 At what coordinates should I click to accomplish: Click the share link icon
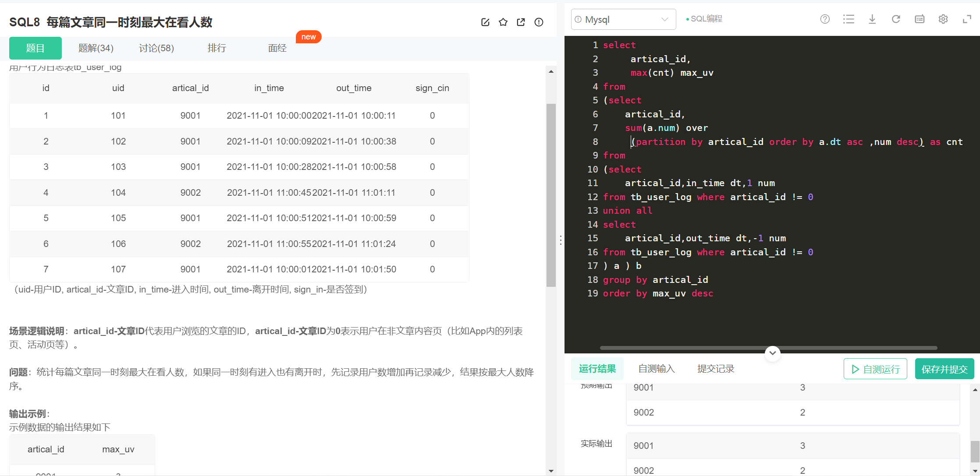(x=521, y=22)
